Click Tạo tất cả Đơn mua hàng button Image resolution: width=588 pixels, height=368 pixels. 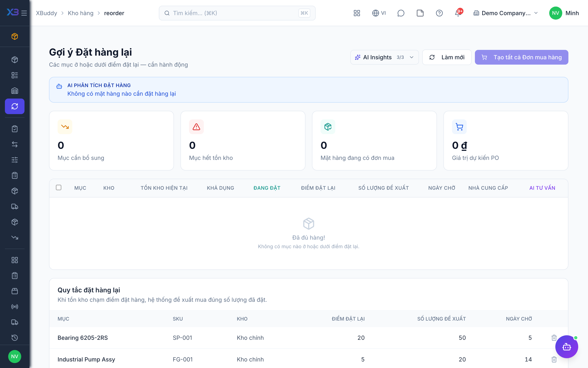coord(521,57)
